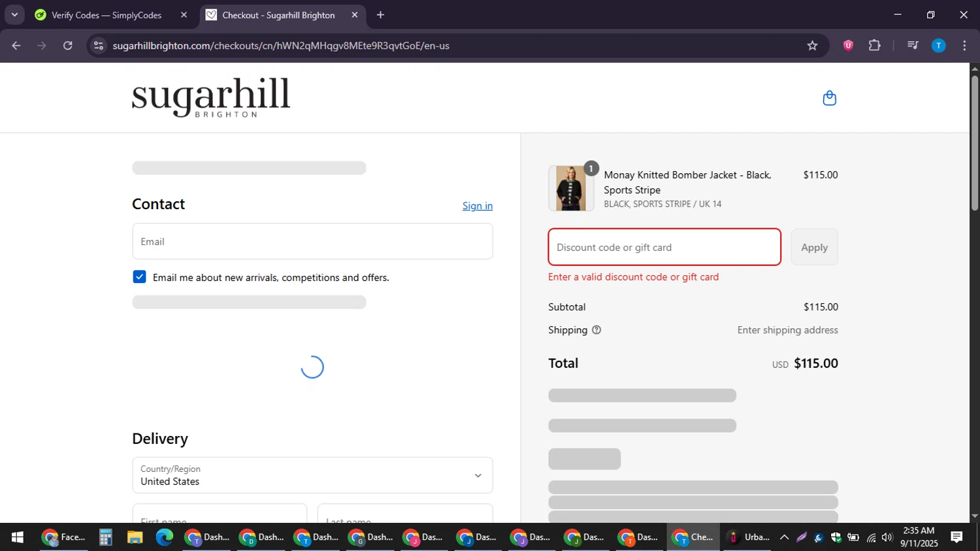980x551 pixels.
Task: Click the Last name input field
Action: [405, 514]
